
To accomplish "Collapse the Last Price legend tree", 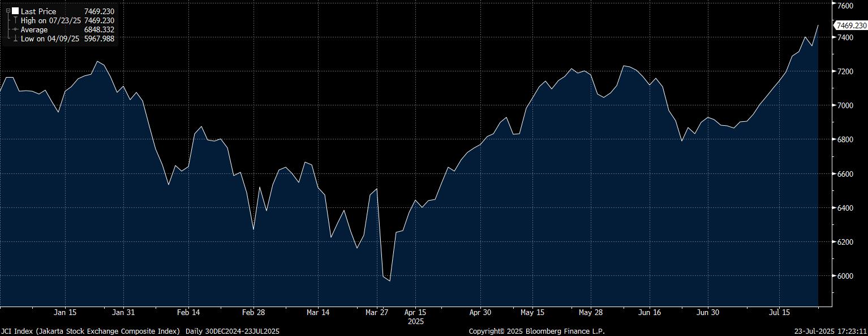I will coord(8,11).
